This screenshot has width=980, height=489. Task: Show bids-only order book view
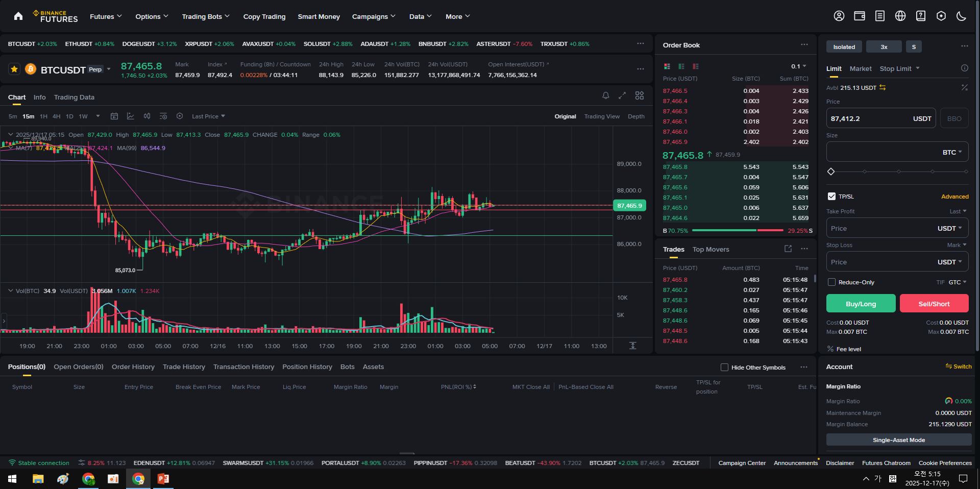pyautogui.click(x=681, y=66)
